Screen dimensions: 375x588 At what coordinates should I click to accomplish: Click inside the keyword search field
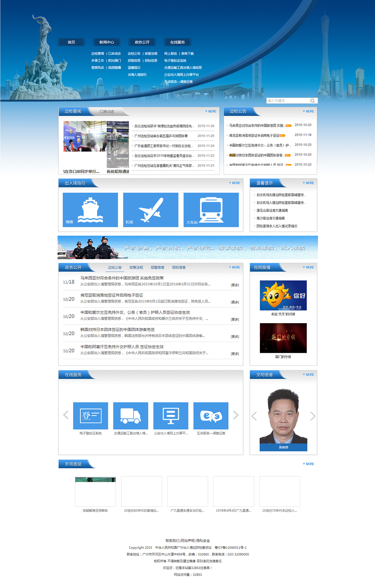coord(288,101)
